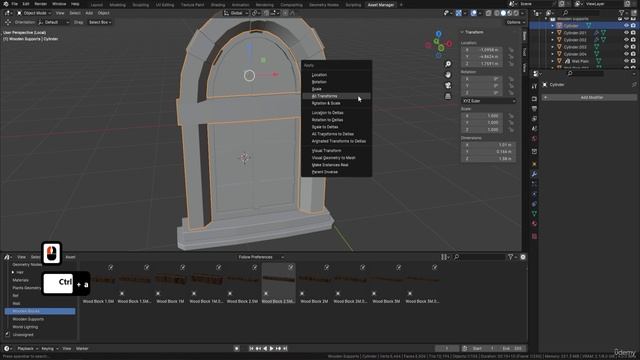This screenshot has width=640, height=360.
Task: Click the Wood Block 1M asset thumbnail
Action: point(170,284)
